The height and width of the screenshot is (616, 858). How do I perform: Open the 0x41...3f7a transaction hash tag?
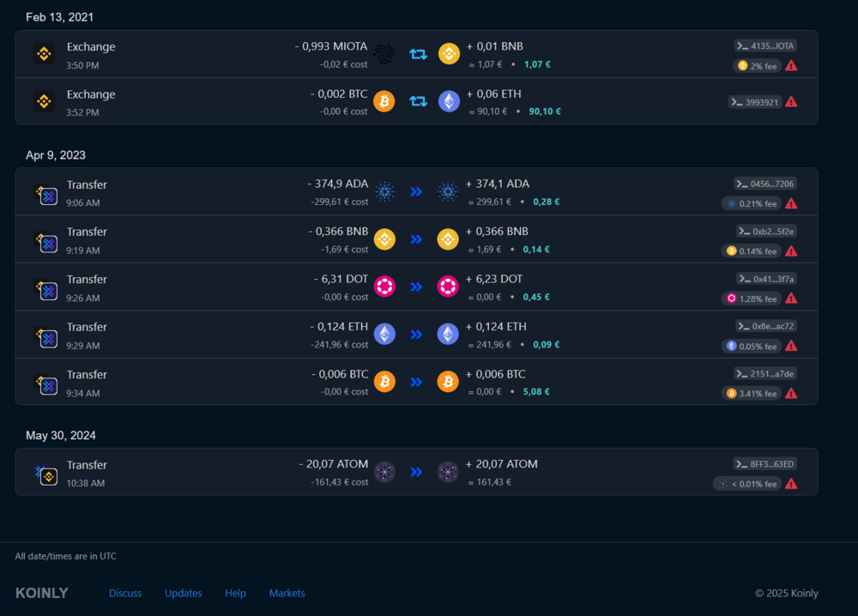[766, 279]
